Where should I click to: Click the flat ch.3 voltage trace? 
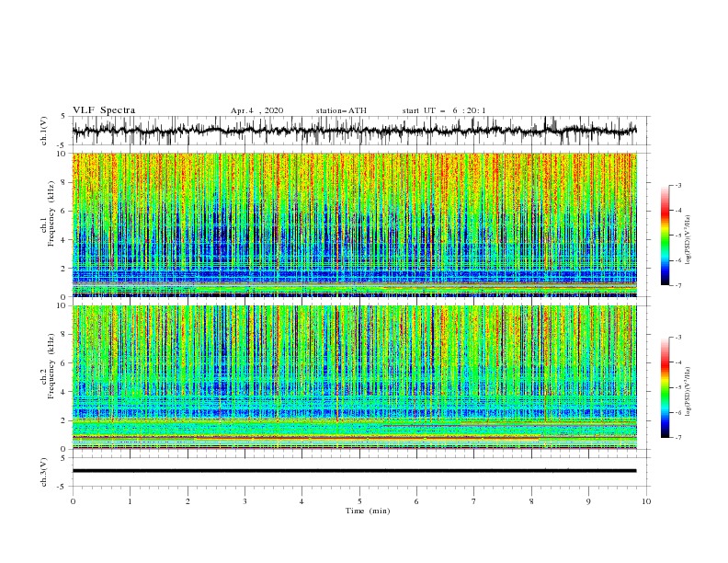click(354, 471)
